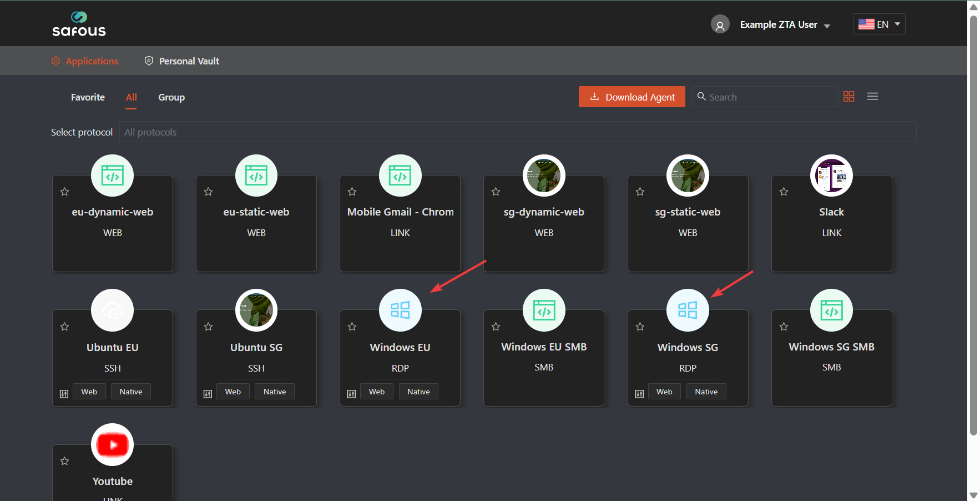Open the language selector dropdown

pyautogui.click(x=878, y=24)
